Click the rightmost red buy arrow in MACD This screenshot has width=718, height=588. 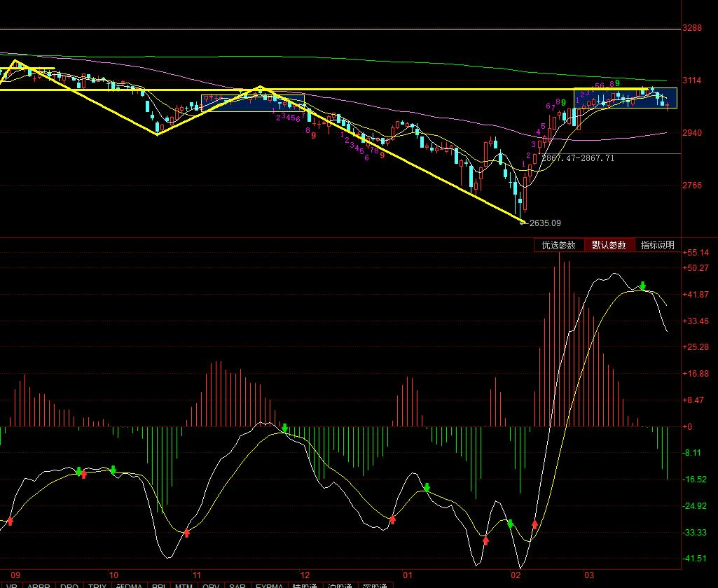(535, 524)
